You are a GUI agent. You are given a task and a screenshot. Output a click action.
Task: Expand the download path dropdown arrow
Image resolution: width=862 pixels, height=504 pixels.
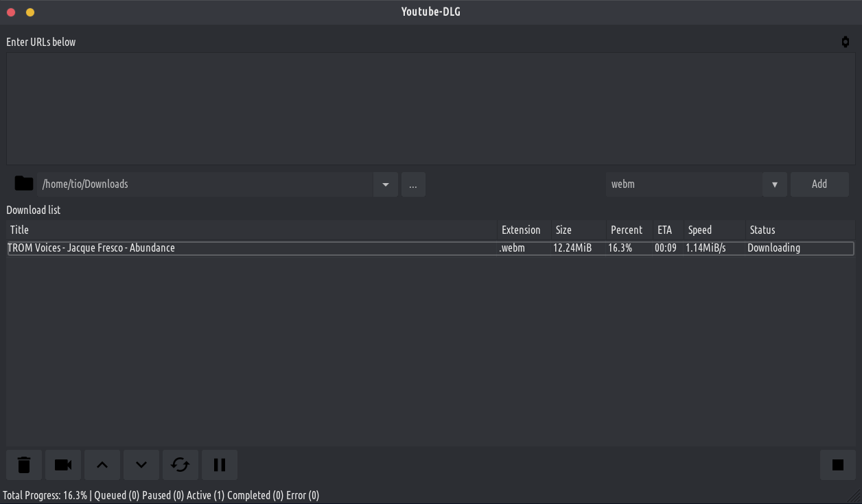pos(385,184)
